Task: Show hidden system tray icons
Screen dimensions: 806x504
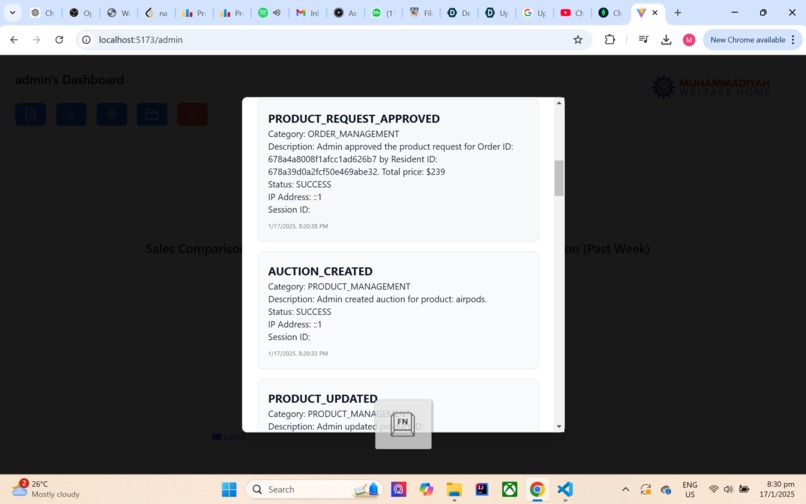Action: tap(626, 489)
